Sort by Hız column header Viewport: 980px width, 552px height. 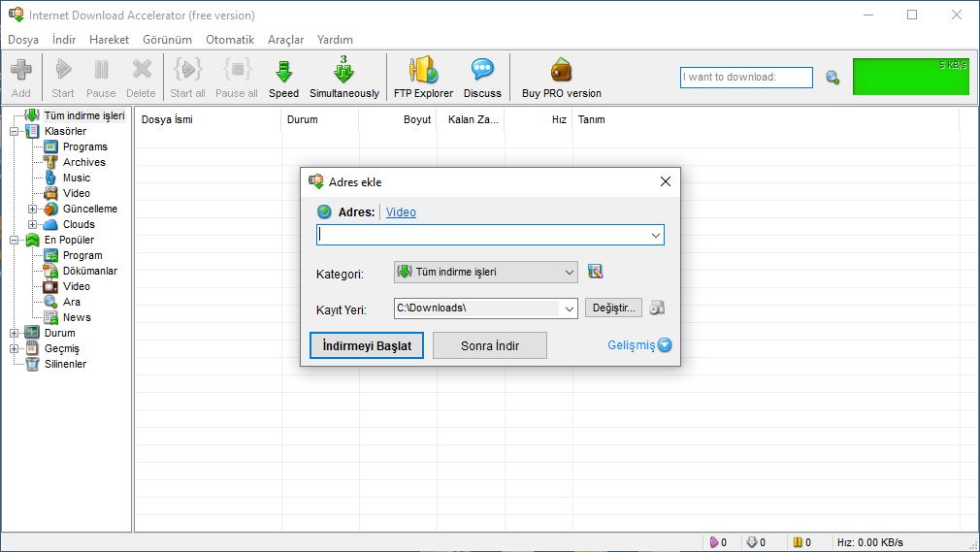(539, 119)
